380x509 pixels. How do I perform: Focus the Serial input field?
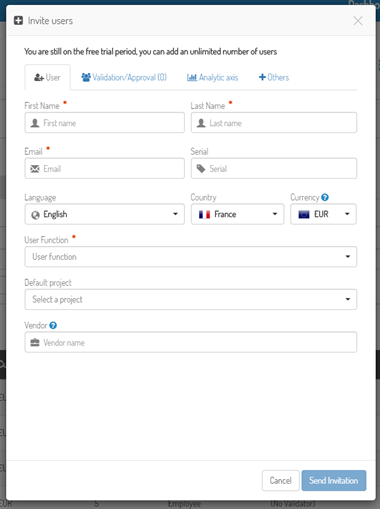[274, 168]
